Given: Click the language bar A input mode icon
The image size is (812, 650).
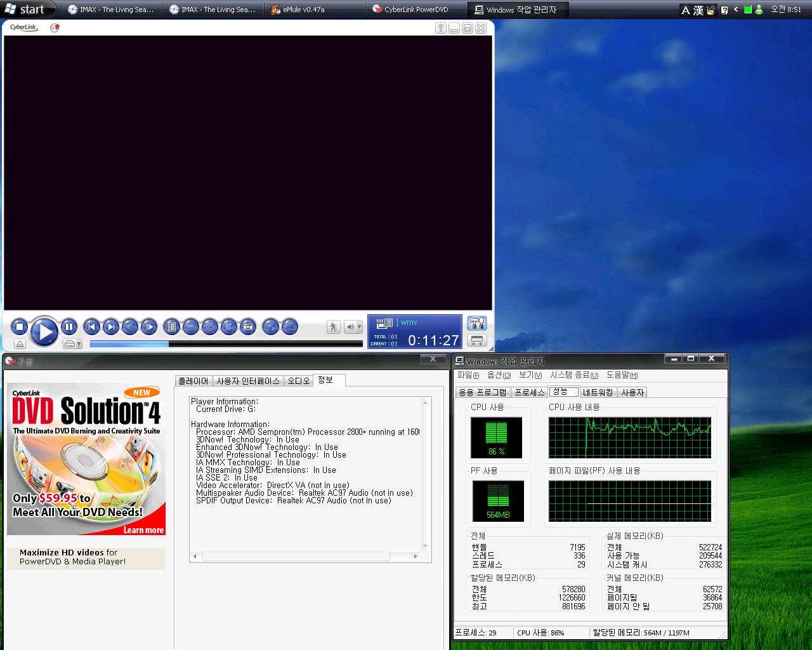Looking at the screenshot, I should coord(686,10).
